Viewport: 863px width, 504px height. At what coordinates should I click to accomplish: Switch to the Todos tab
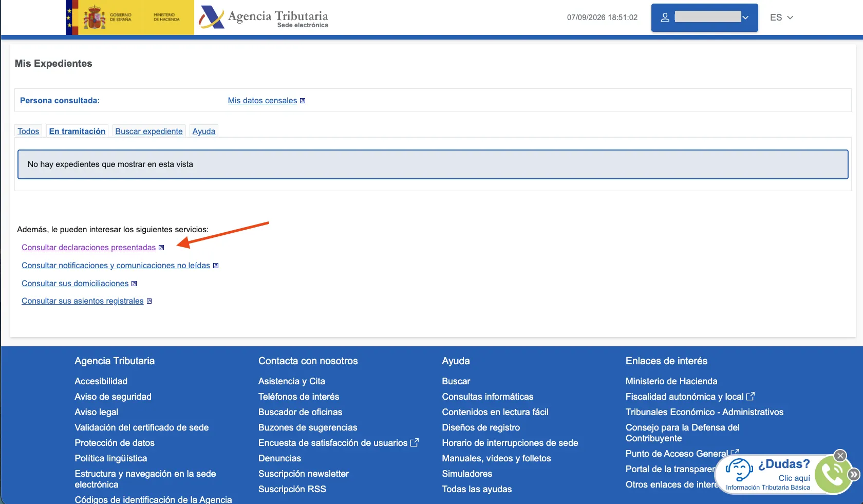coord(28,131)
